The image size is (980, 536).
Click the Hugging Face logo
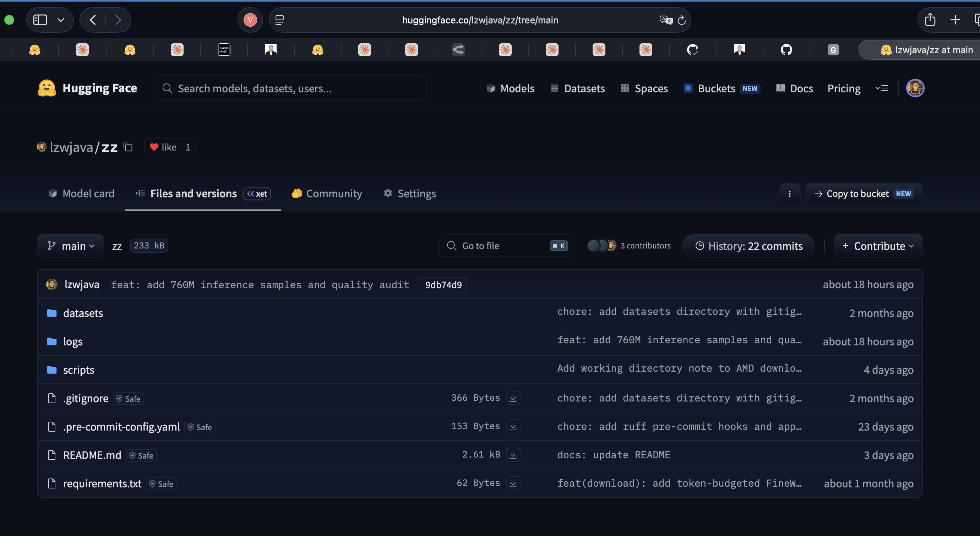[87, 88]
